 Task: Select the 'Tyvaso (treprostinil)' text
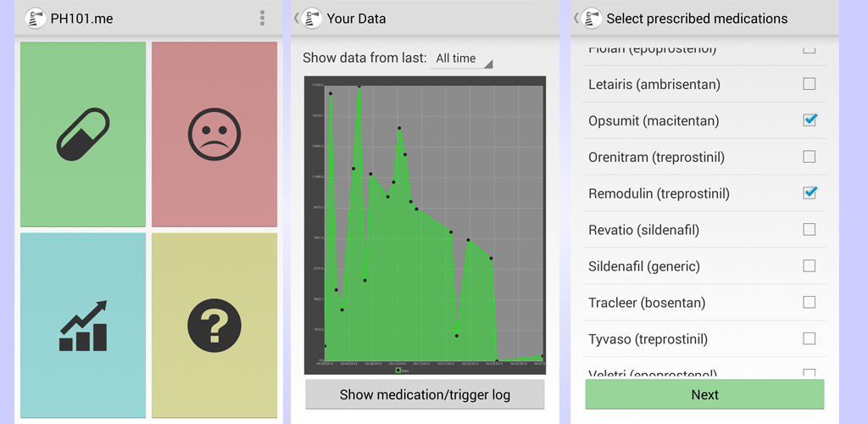(x=648, y=339)
